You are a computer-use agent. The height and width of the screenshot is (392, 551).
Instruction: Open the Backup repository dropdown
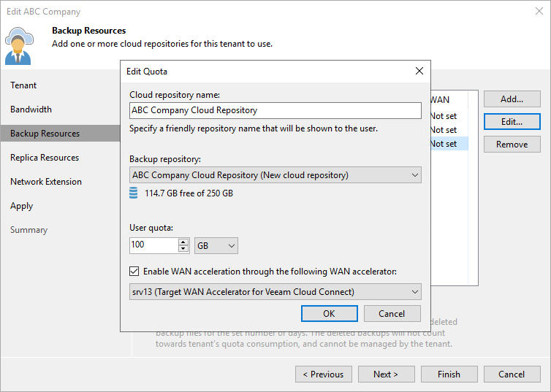275,174
